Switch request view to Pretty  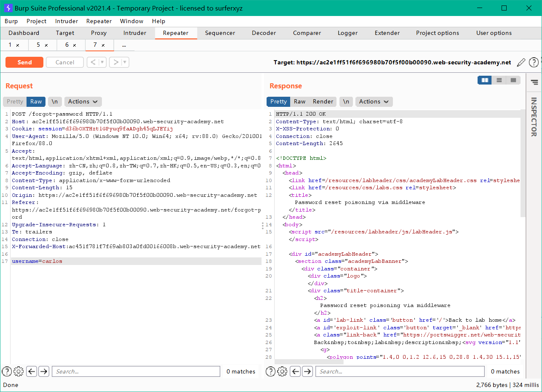[15, 101]
